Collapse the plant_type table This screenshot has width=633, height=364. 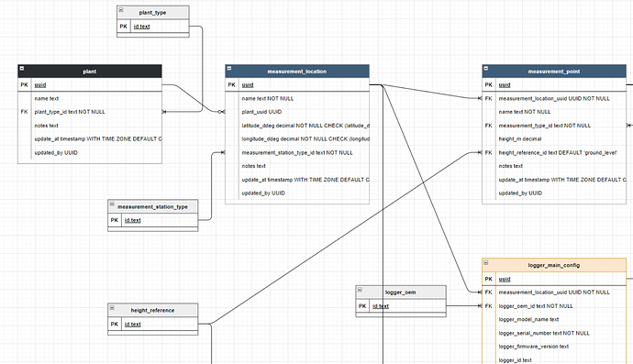pos(121,10)
